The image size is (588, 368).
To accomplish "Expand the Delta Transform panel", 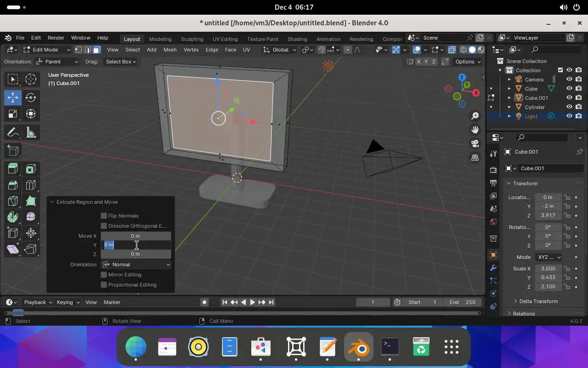I will pyautogui.click(x=536, y=301).
